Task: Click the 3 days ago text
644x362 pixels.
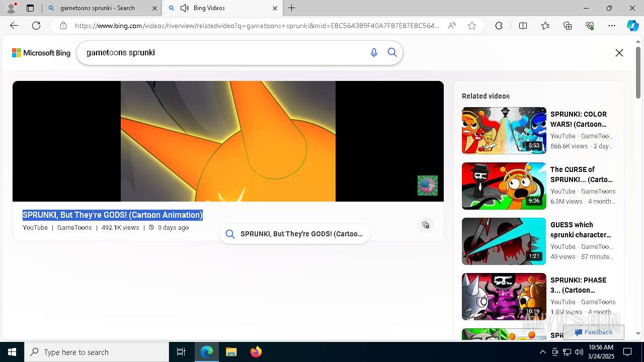Action: click(173, 228)
